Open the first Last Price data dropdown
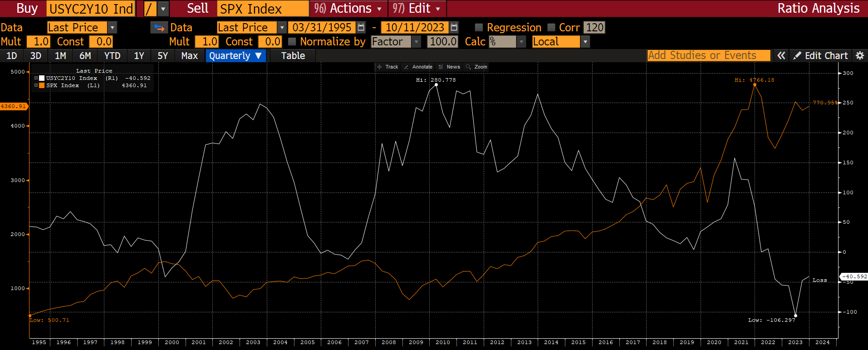Image resolution: width=868 pixels, height=350 pixels. tap(113, 28)
